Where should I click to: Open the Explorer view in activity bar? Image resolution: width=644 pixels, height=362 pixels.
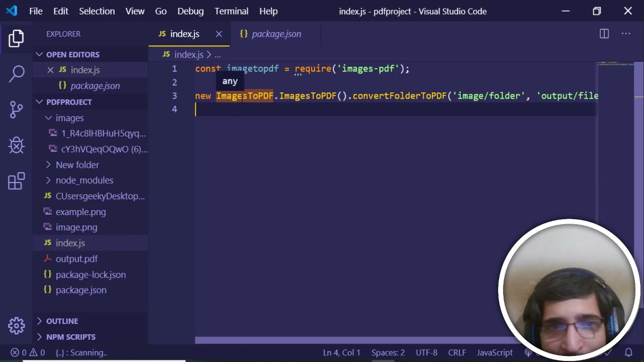click(16, 39)
